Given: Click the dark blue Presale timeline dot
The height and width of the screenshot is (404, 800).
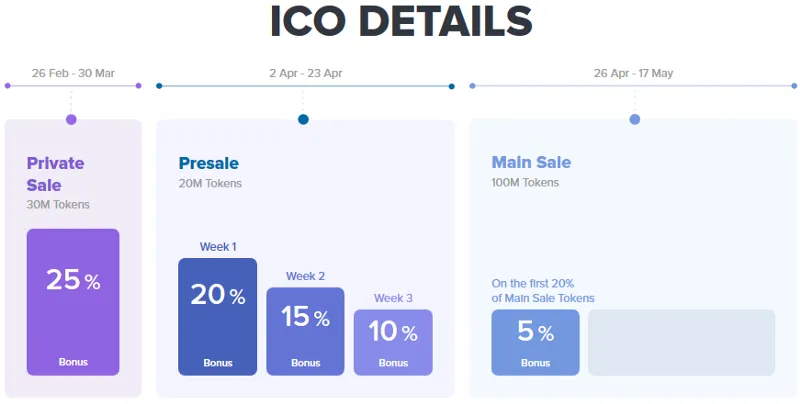Looking at the screenshot, I should (x=303, y=119).
